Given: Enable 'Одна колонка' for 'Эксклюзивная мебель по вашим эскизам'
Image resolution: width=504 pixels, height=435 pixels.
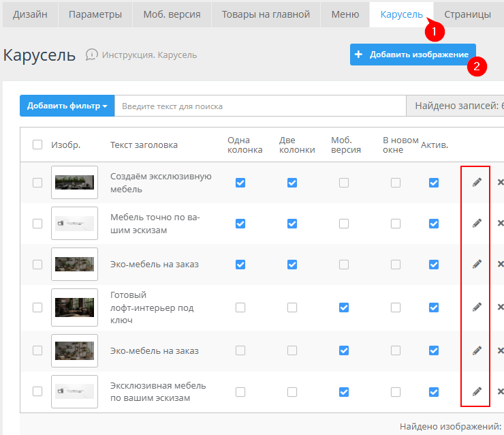Looking at the screenshot, I should tap(240, 392).
